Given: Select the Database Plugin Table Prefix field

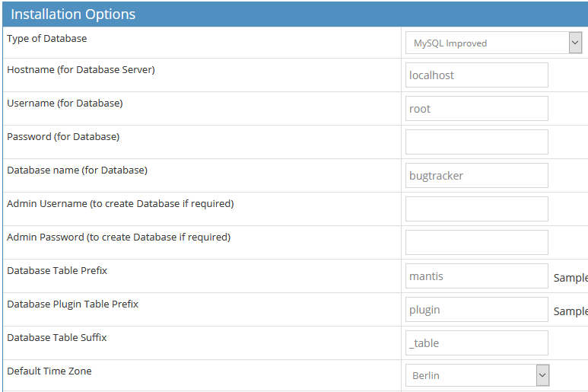Looking at the screenshot, I should click(x=477, y=310).
